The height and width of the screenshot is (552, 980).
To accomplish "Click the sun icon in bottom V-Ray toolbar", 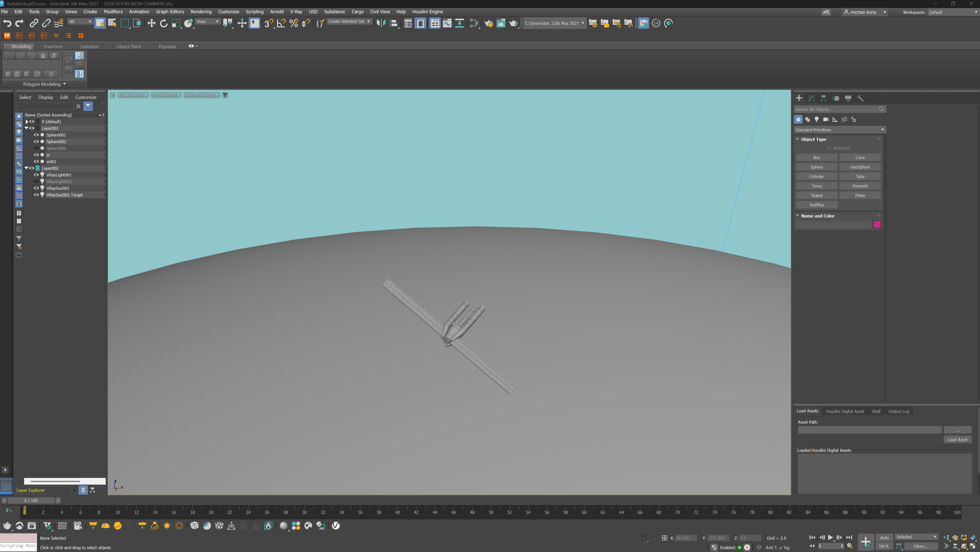I will point(167,526).
